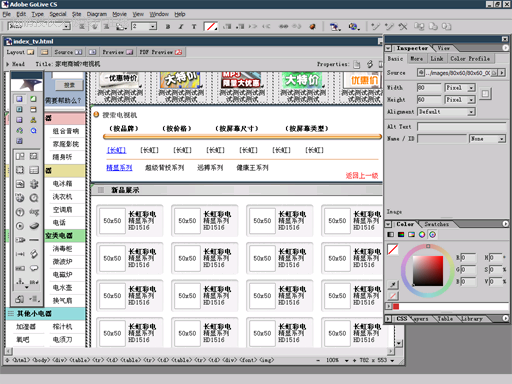Viewport: 512px width, 384px height.
Task: Switch to the Source tab
Action: (68, 52)
